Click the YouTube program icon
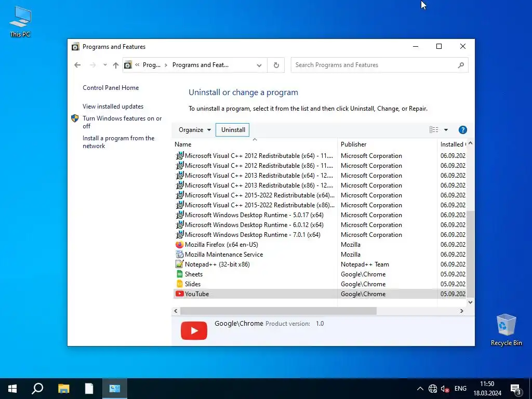The width and height of the screenshot is (532, 399). (x=179, y=294)
